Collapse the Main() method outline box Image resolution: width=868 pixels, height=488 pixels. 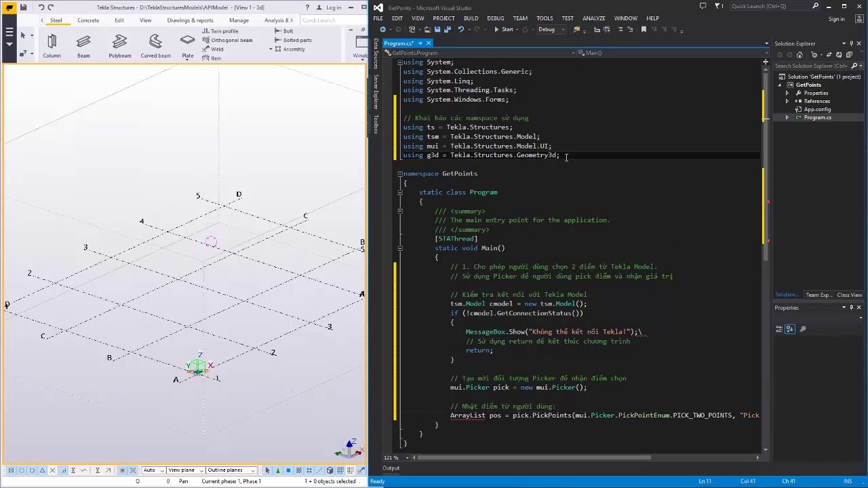pos(400,248)
